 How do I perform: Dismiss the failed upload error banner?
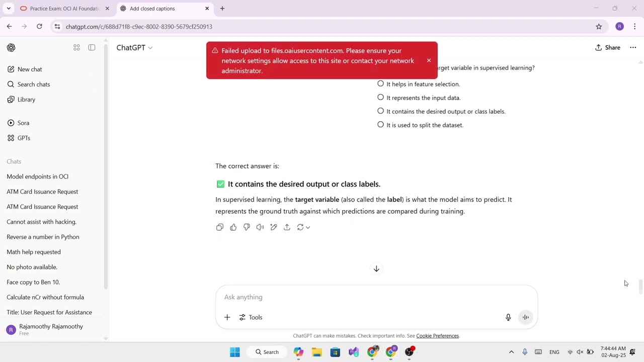429,60
